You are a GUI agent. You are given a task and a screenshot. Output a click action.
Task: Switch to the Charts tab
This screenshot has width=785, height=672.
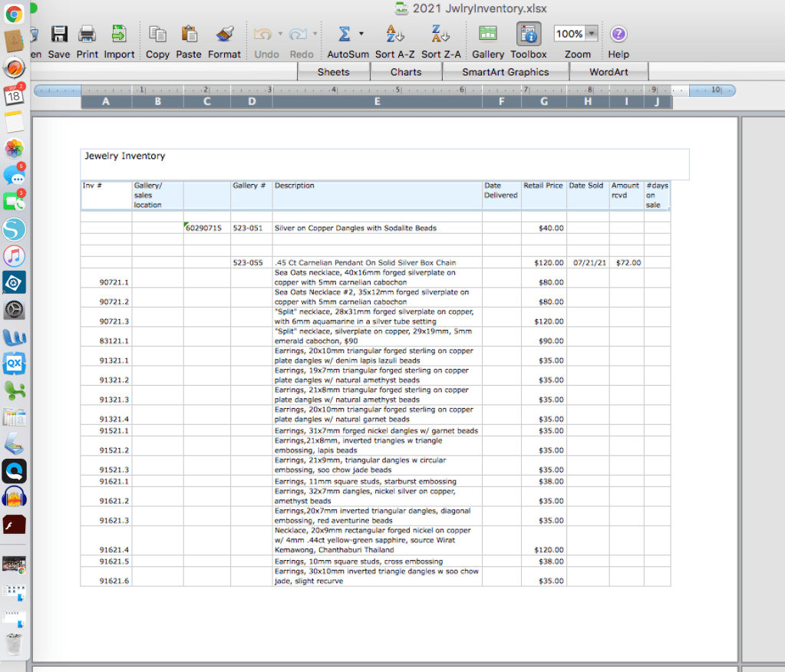[x=405, y=72]
